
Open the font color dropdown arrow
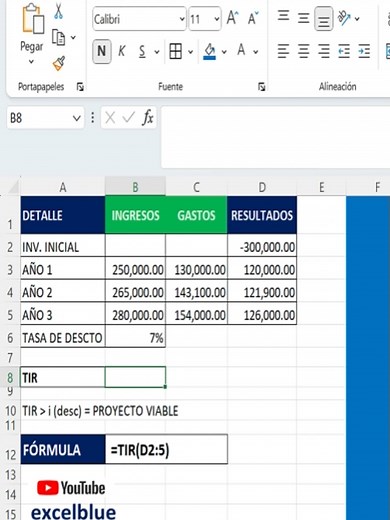(x=256, y=52)
